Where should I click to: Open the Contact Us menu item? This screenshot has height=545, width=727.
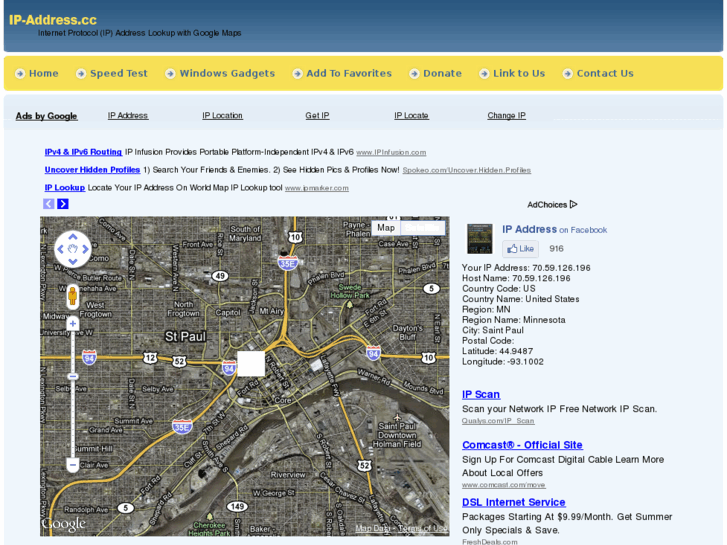tap(605, 73)
